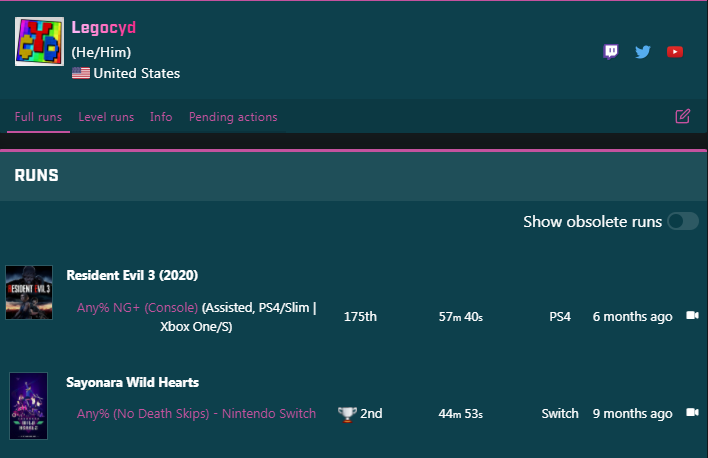Viewport: 708px width, 458px height.
Task: Open the Sayonara Wild Hearts game page
Action: click(x=133, y=383)
